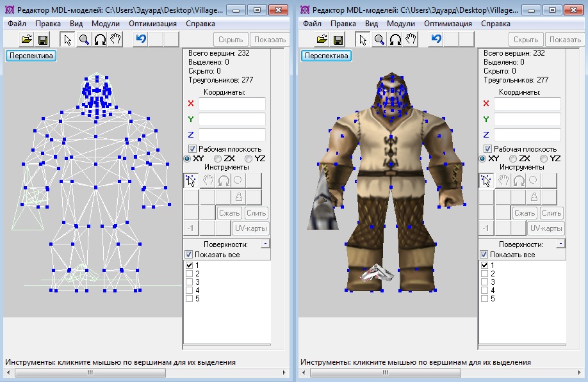Screen dimensions: 588x382
Task: Click the Перспектива button in right window
Action: pos(327,56)
